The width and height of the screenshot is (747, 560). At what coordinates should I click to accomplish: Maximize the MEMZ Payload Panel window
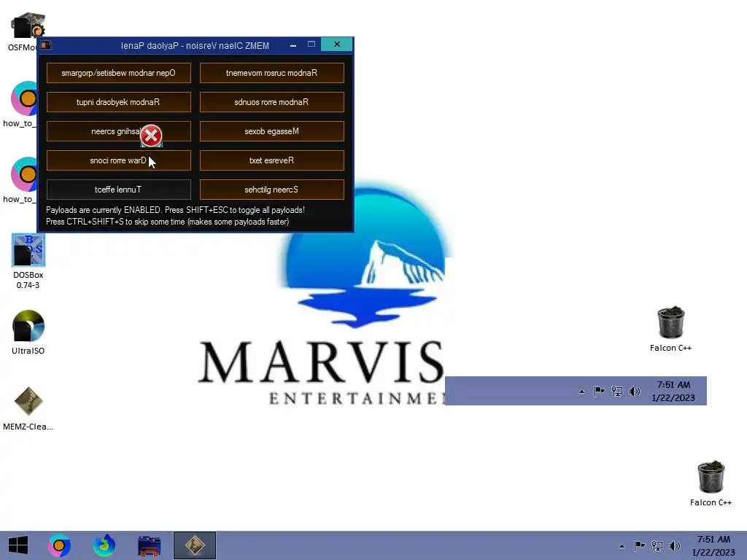(x=311, y=44)
